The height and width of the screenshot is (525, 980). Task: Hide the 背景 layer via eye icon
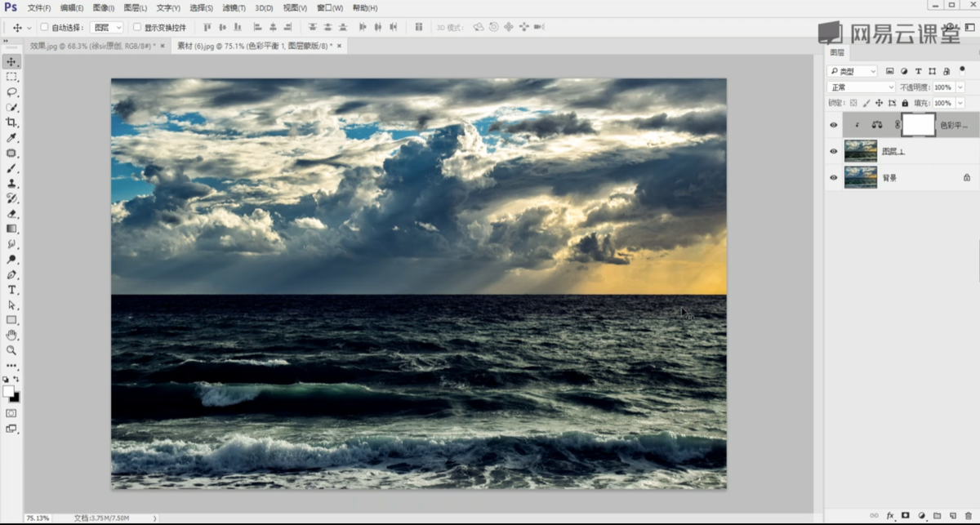tap(833, 177)
